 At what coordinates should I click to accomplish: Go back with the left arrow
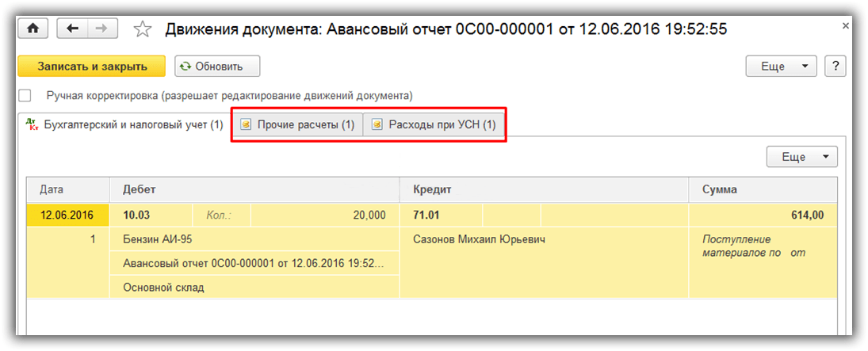74,29
